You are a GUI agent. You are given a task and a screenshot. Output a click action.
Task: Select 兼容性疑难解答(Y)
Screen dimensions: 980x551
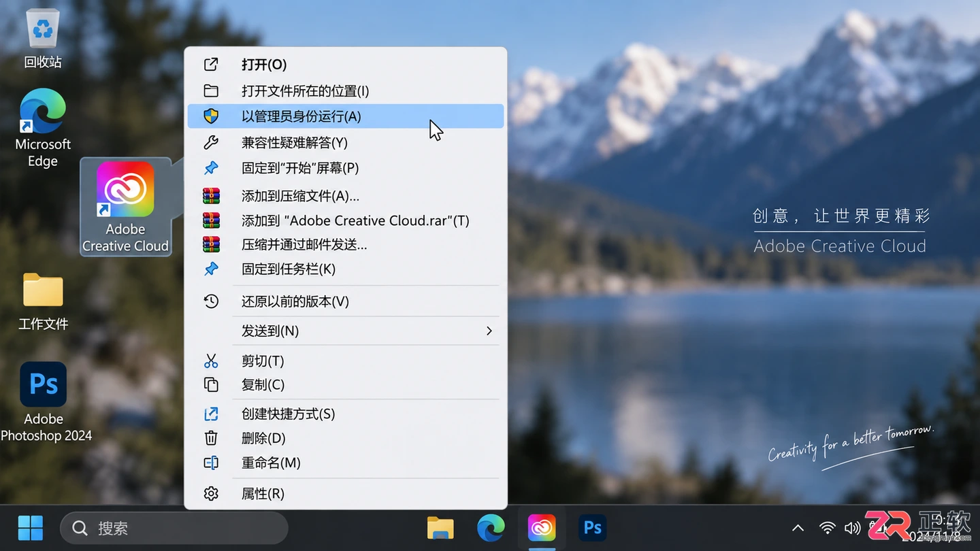click(x=346, y=142)
